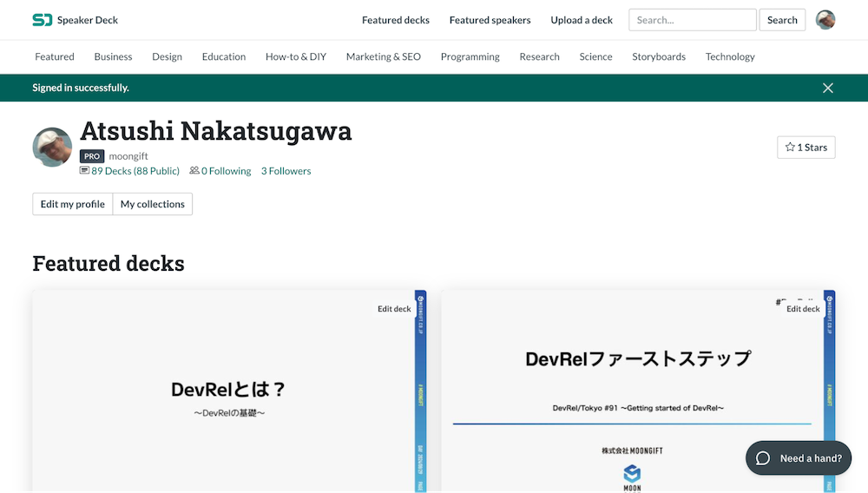Click the Search button
The image size is (868, 493).
[782, 20]
